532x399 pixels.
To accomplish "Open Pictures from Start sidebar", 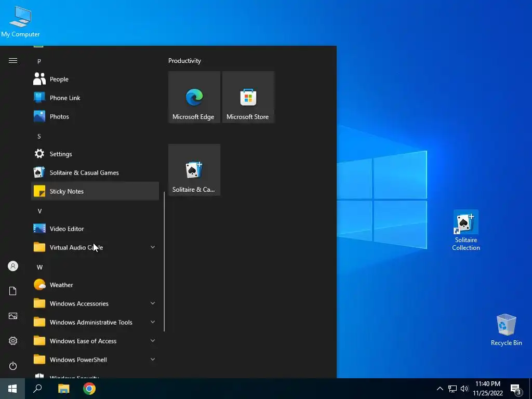I will tap(13, 316).
